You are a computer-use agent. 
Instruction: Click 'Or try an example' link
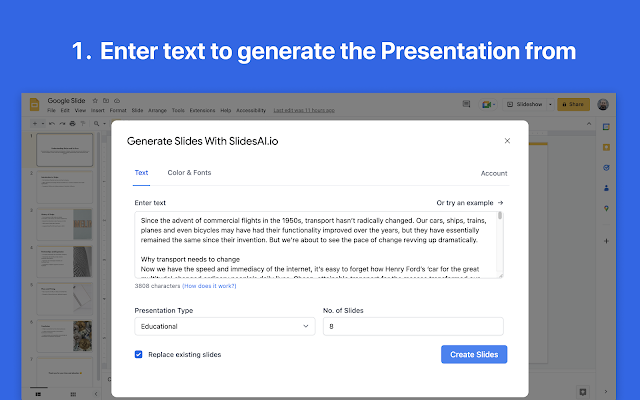(470, 202)
